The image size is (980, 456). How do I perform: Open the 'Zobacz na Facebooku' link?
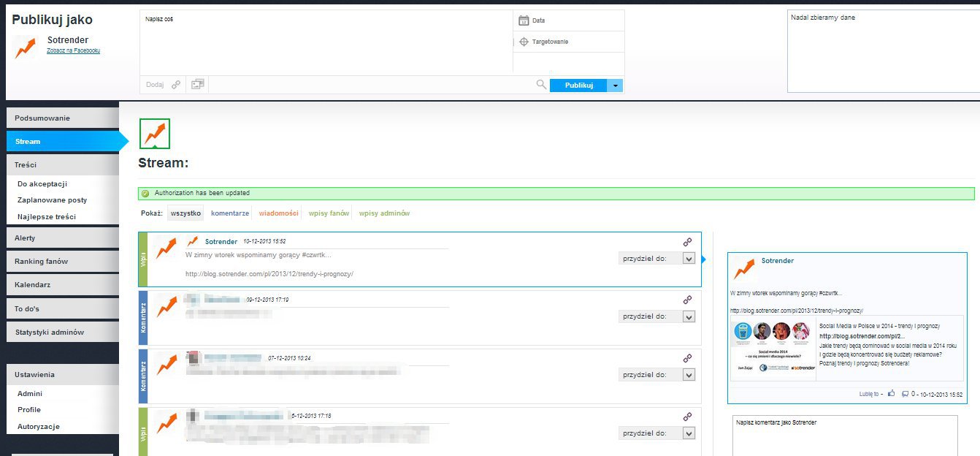coord(73,50)
